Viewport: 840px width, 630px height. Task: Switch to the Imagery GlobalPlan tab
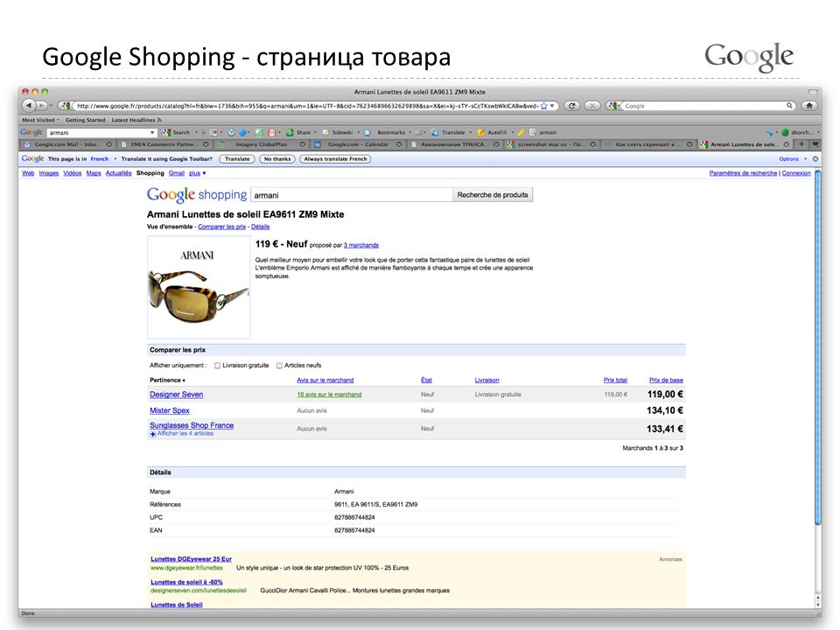coord(261,144)
